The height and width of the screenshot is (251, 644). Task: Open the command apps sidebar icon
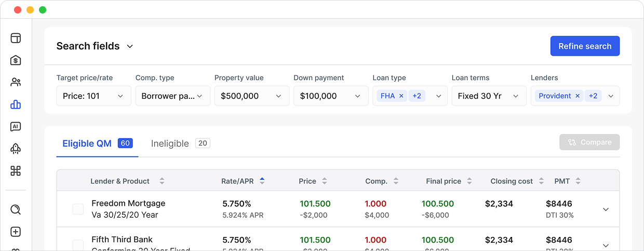[x=16, y=170]
